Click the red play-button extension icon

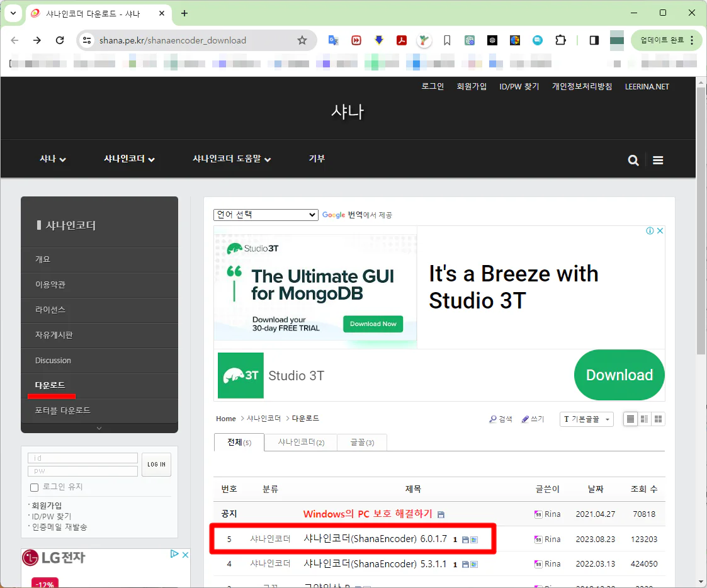(356, 40)
